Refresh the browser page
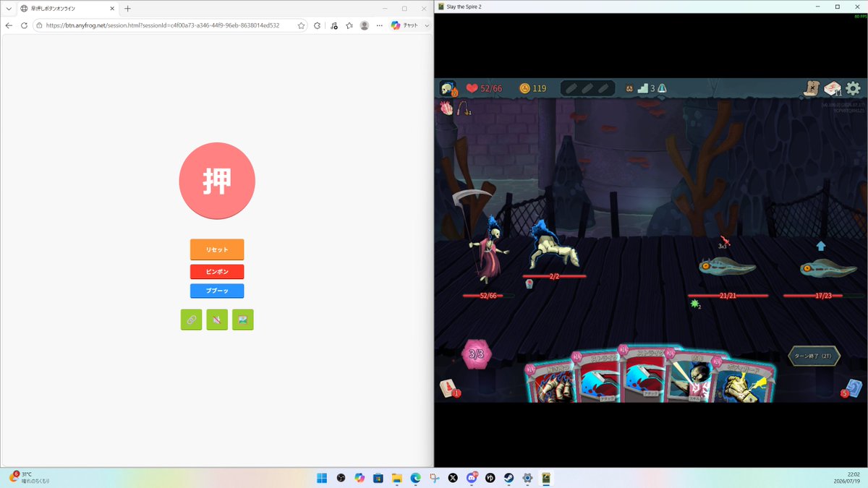The width and height of the screenshot is (868, 488). 24,25
